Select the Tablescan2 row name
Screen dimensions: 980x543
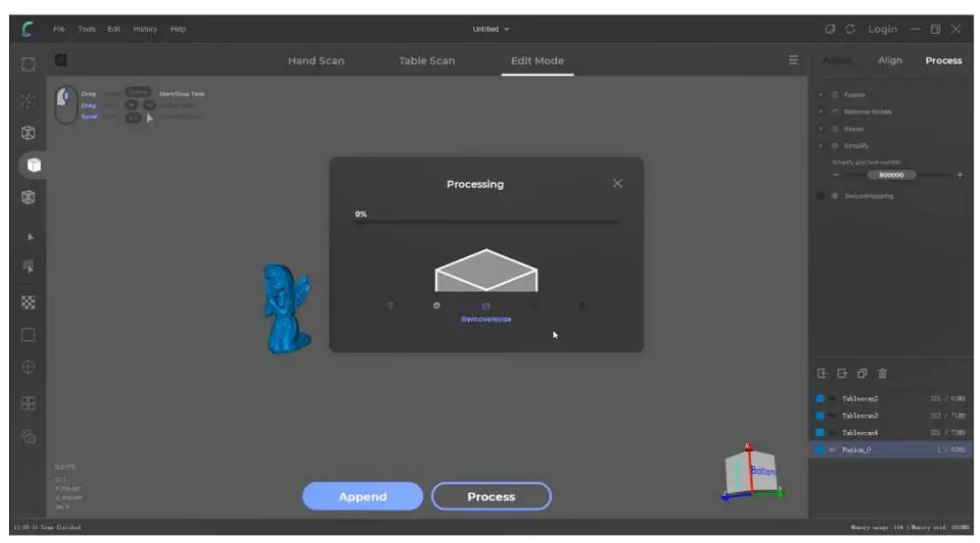[860, 398]
